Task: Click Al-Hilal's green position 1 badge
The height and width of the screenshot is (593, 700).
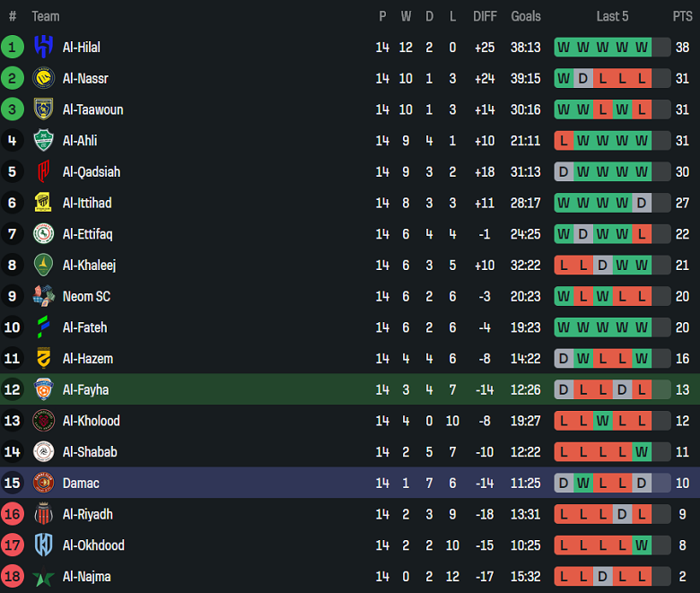Action: pos(13,48)
